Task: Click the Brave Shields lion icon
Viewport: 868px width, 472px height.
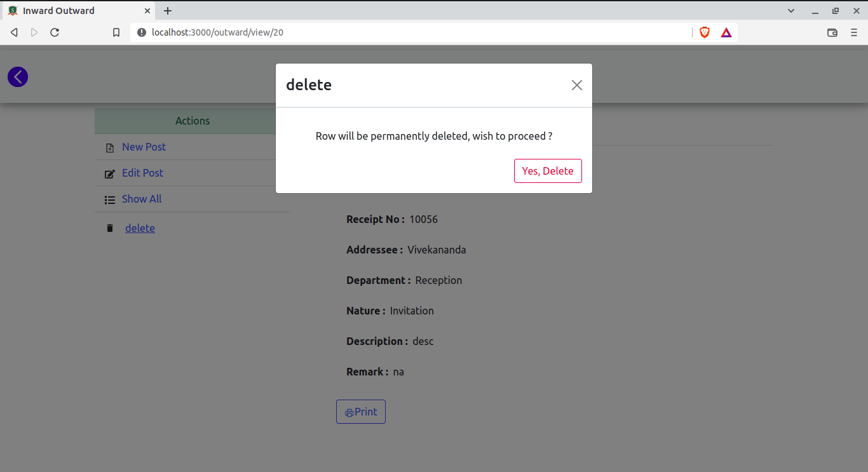Action: click(x=705, y=32)
